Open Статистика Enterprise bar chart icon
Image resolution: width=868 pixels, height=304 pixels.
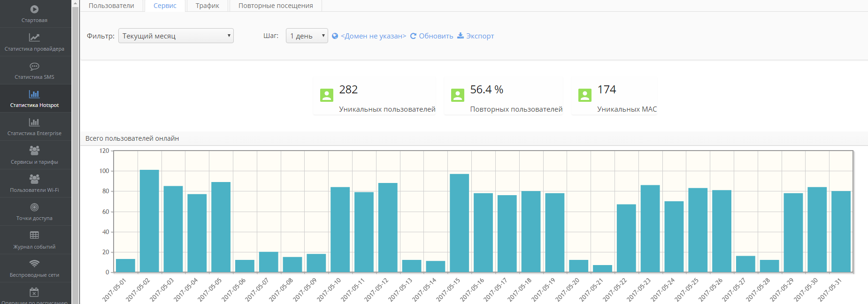tap(34, 122)
